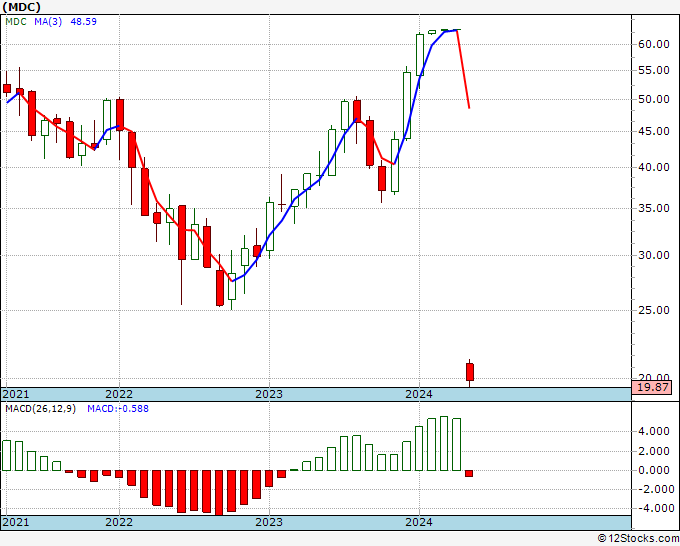Click the 25.00 price axis label
Screen dimensions: 680x546
point(654,311)
